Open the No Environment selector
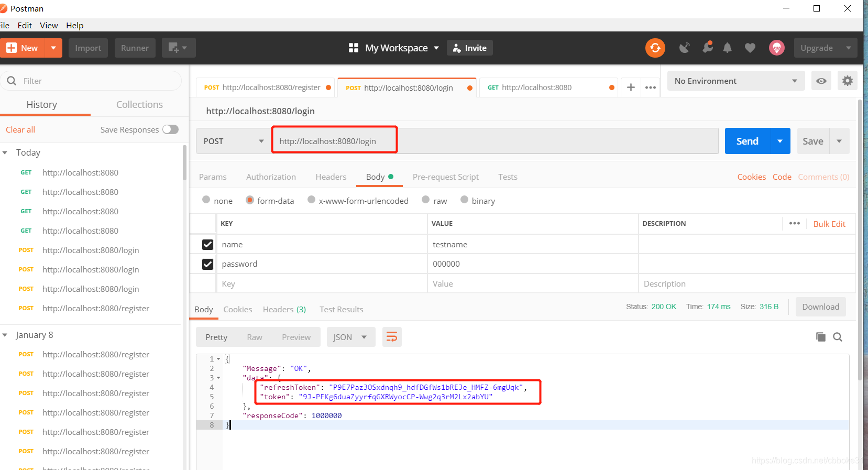Image resolution: width=868 pixels, height=470 pixels. 735,81
